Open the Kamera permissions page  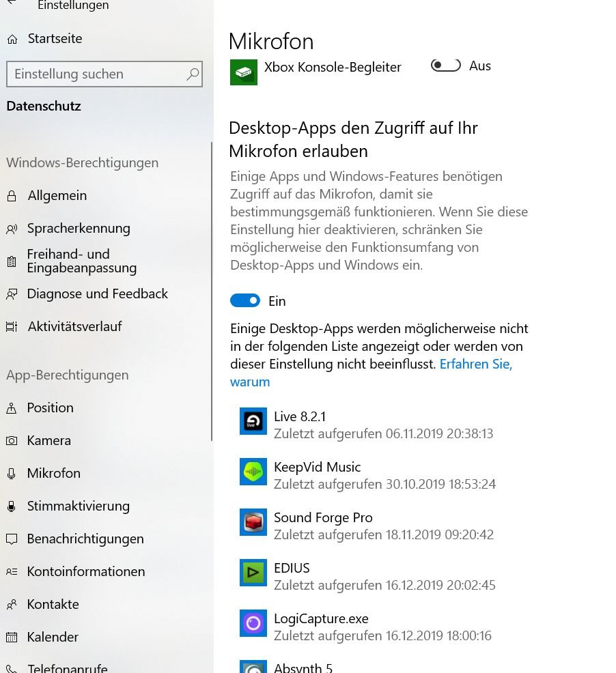(48, 440)
